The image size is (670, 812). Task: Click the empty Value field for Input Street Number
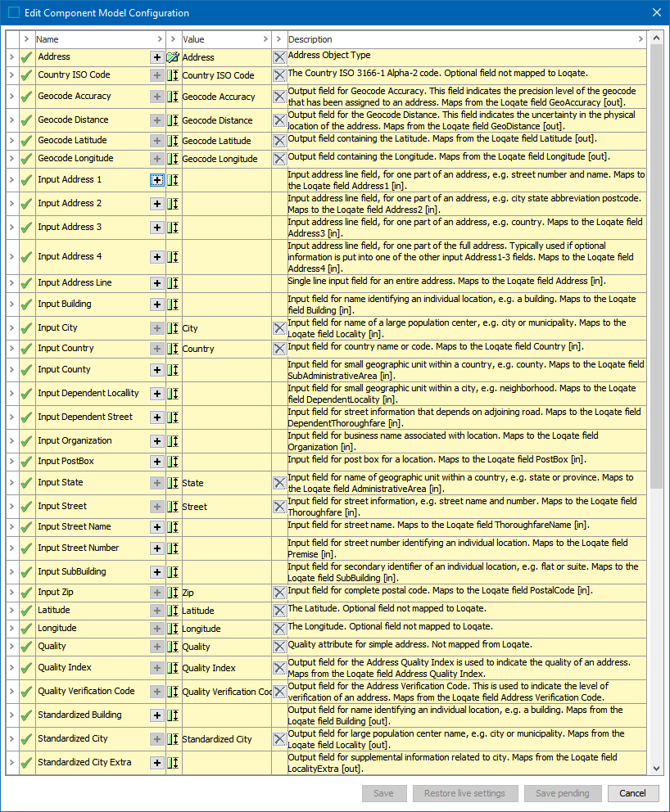[x=226, y=548]
